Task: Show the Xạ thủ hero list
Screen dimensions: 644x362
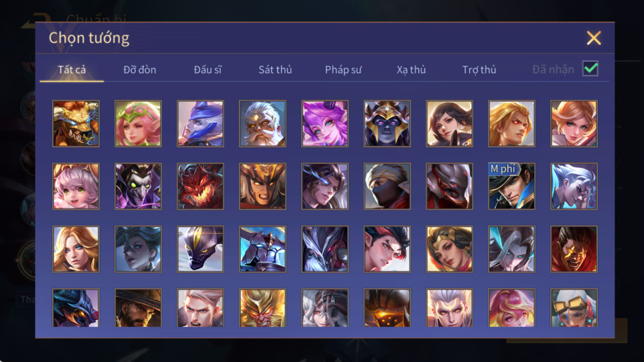Action: 411,69
